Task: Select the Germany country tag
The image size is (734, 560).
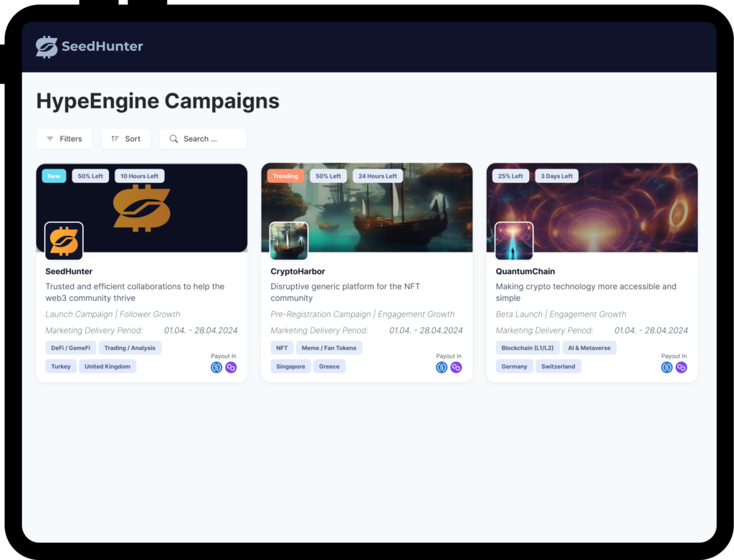Action: [515, 366]
